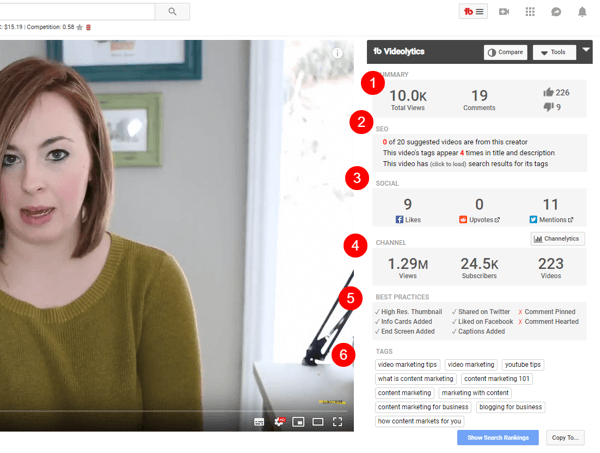Click the create video camera icon
The image size is (600, 453).
click(504, 12)
